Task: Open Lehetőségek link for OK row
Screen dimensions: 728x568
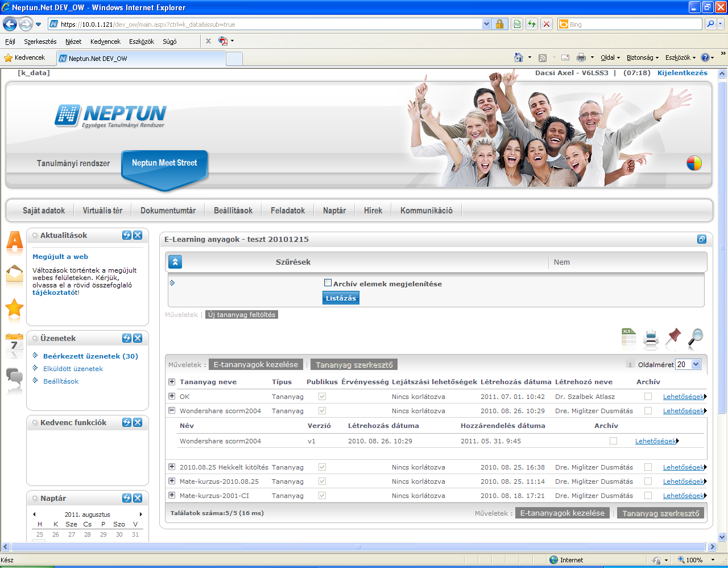Action: [x=684, y=397]
